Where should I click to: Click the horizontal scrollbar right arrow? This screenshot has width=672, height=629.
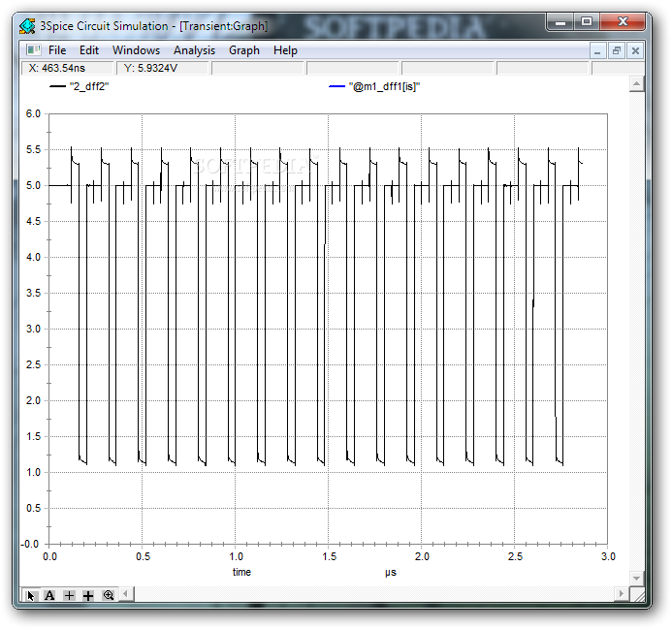click(x=621, y=594)
